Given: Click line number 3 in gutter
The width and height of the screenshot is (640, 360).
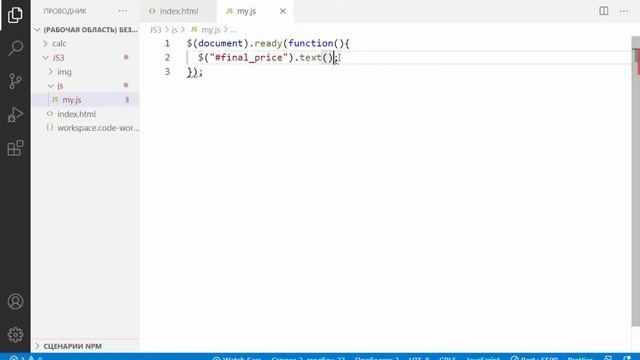Looking at the screenshot, I should coord(167,72).
